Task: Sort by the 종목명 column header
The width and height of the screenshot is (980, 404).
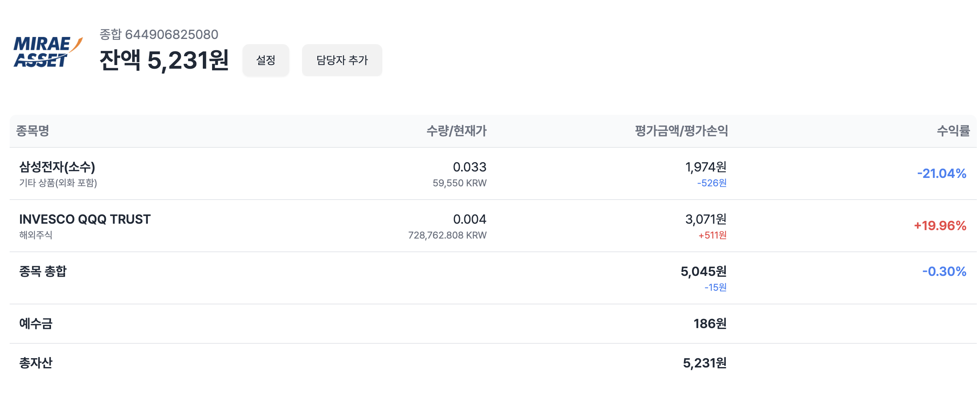Action: (x=33, y=131)
